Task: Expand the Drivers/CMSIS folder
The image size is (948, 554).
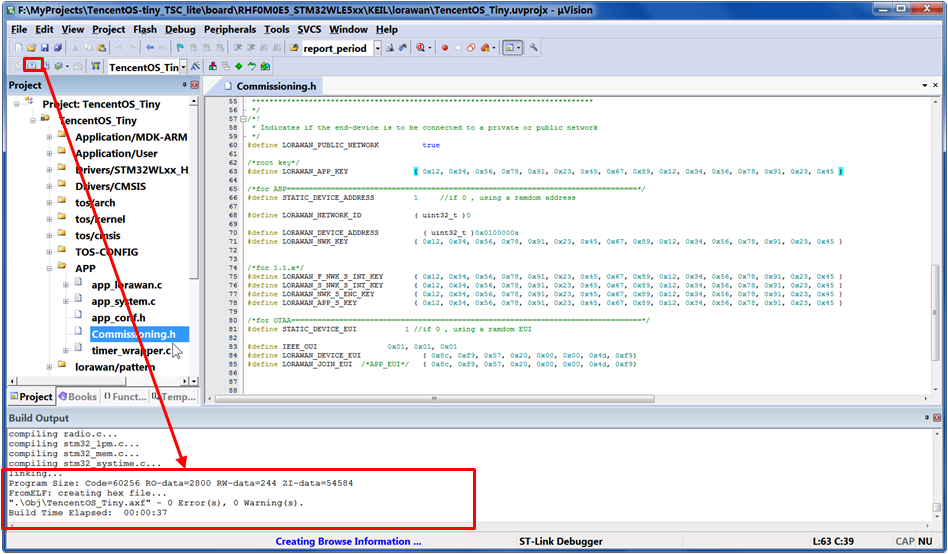Action: 50,186
